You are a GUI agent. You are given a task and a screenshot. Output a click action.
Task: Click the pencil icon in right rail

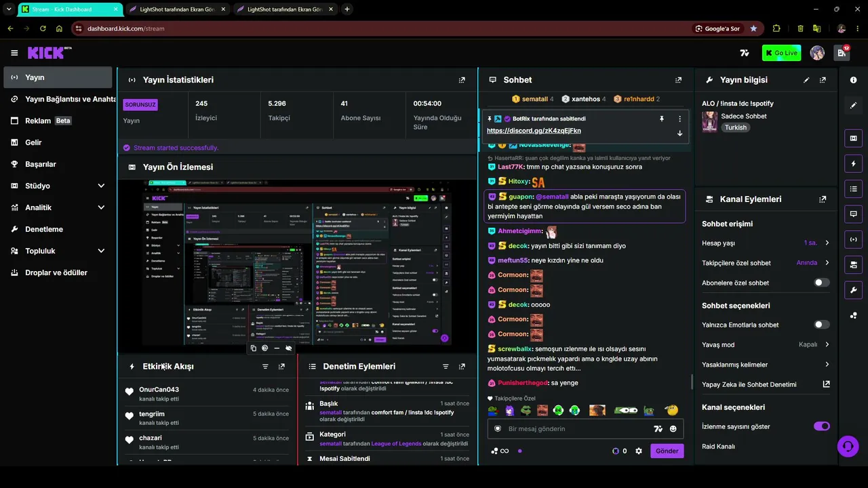[x=853, y=106]
